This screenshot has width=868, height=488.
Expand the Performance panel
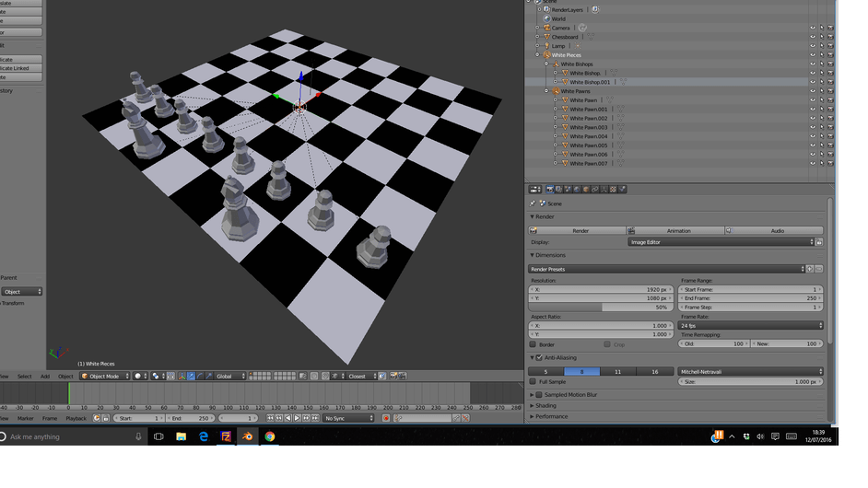[x=551, y=416]
